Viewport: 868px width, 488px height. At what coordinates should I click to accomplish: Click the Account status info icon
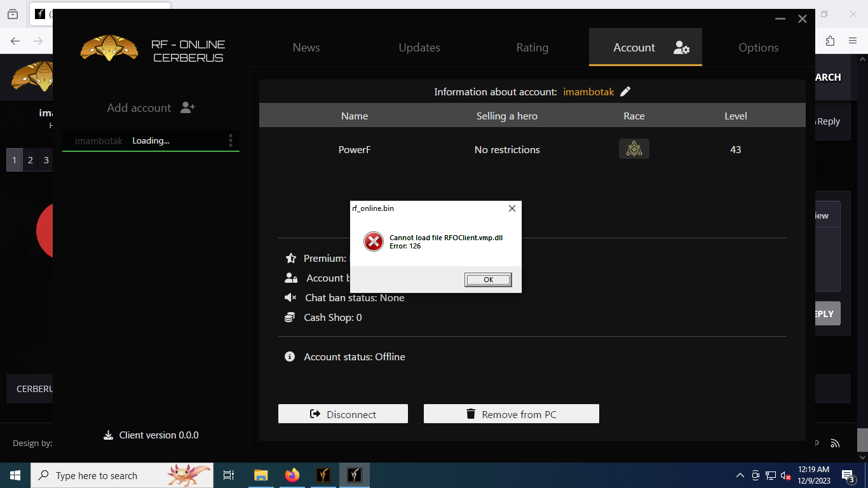290,356
